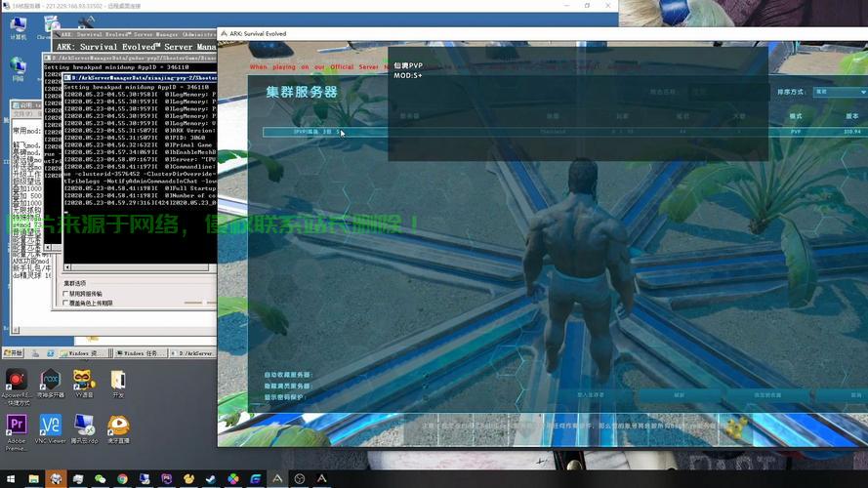Open the Steam icon on the host taskbar
868x488 pixels.
click(x=211, y=479)
